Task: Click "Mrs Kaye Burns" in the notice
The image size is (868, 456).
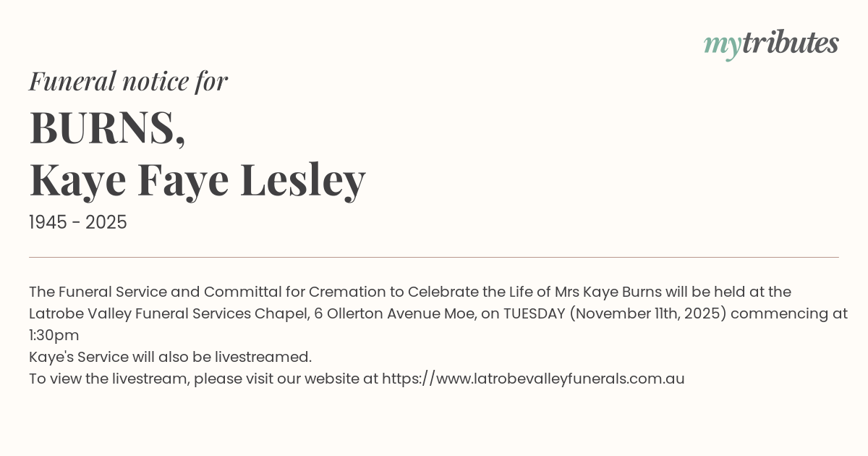Action: click(x=608, y=292)
